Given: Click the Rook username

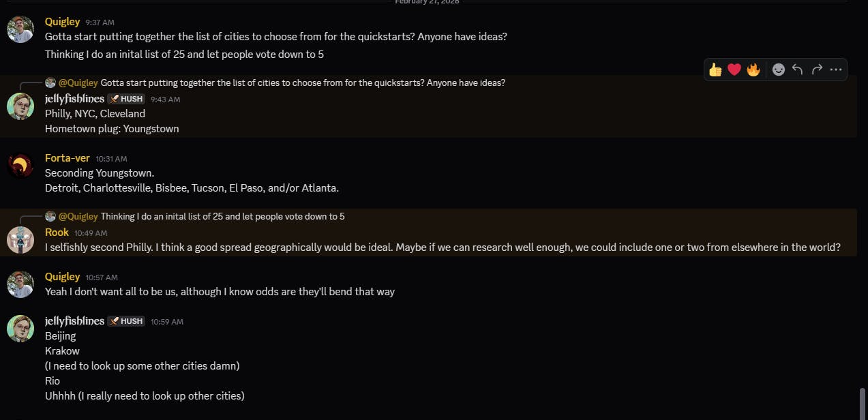Looking at the screenshot, I should 57,232.
